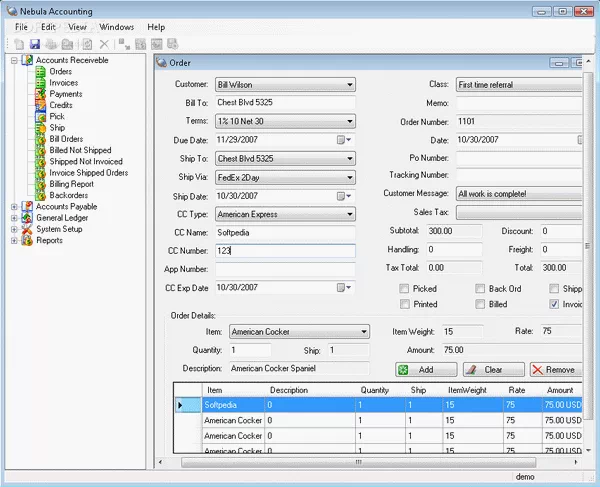Open the View menu
Screen dimensions: 600x487
77,27
